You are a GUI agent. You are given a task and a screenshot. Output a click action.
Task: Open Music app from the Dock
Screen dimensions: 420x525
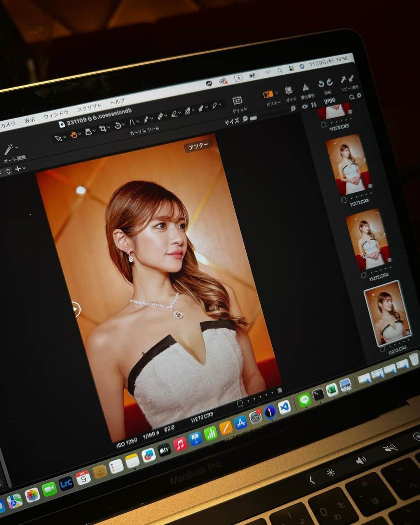180,444
